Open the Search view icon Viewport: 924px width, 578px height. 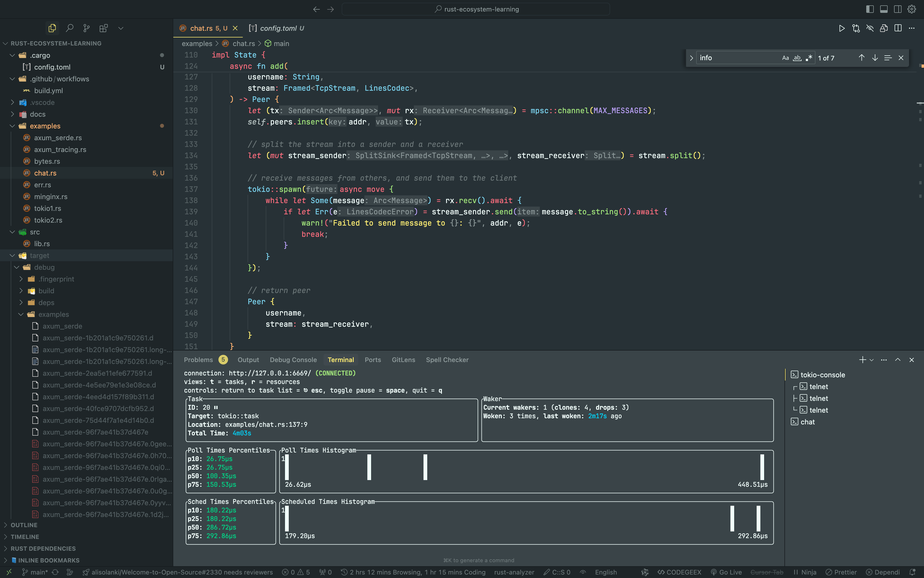(x=70, y=28)
